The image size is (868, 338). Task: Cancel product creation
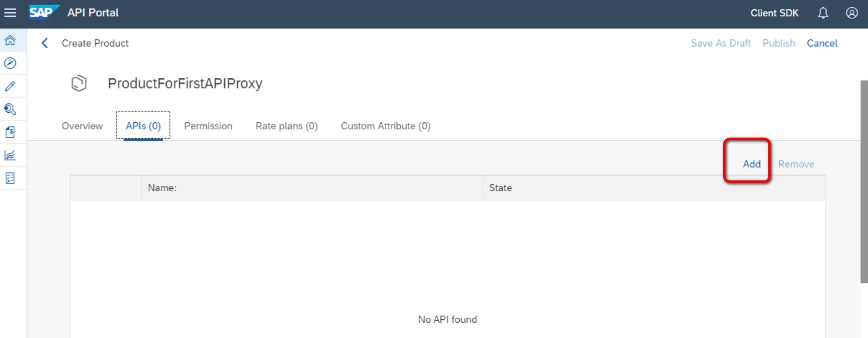(822, 43)
